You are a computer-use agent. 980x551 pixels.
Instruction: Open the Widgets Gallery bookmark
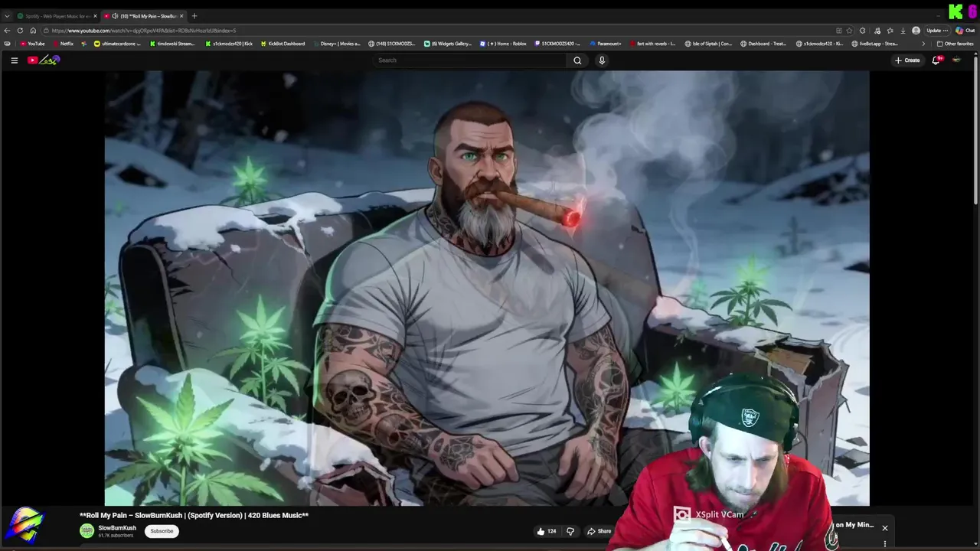pyautogui.click(x=448, y=44)
